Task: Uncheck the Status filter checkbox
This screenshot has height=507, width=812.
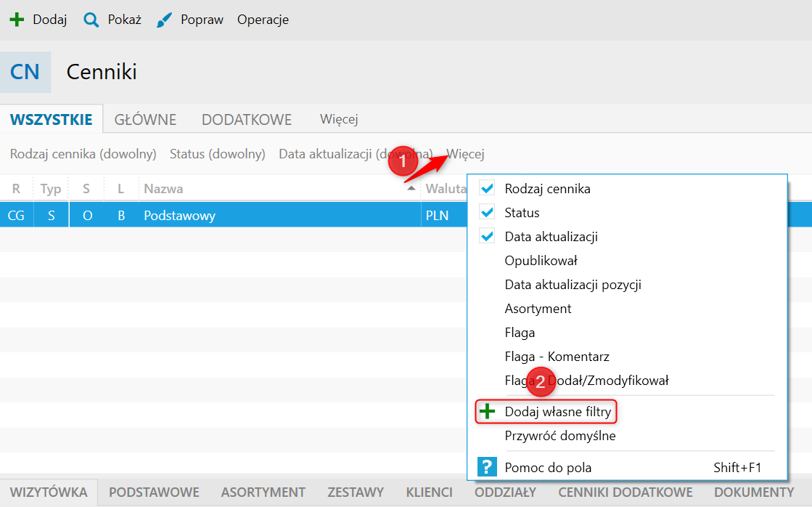Action: pos(487,212)
